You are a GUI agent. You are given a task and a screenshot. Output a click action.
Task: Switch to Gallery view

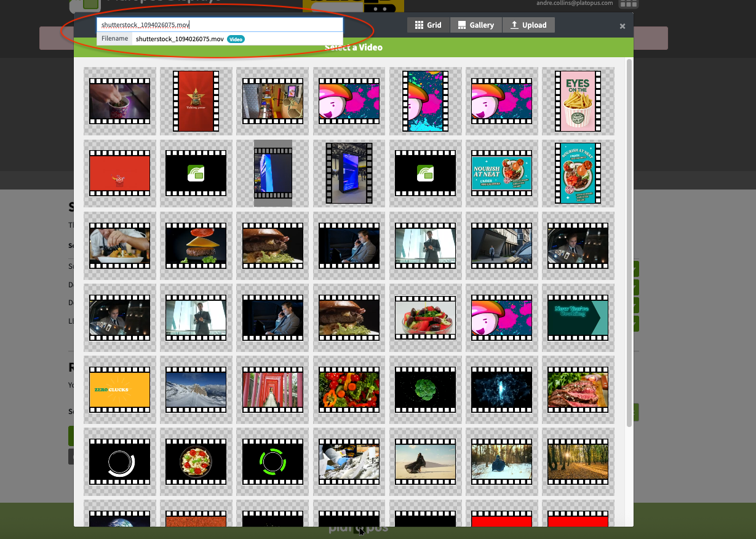[x=476, y=25]
